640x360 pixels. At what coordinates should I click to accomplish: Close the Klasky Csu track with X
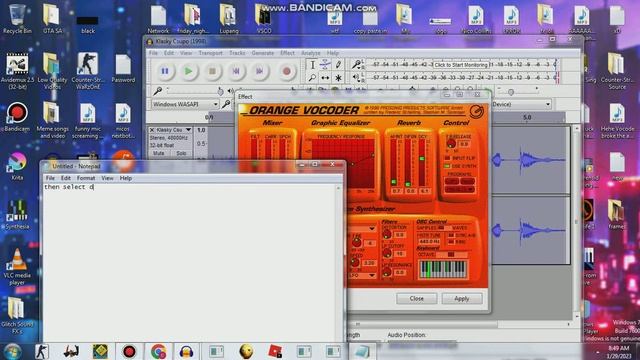152,130
